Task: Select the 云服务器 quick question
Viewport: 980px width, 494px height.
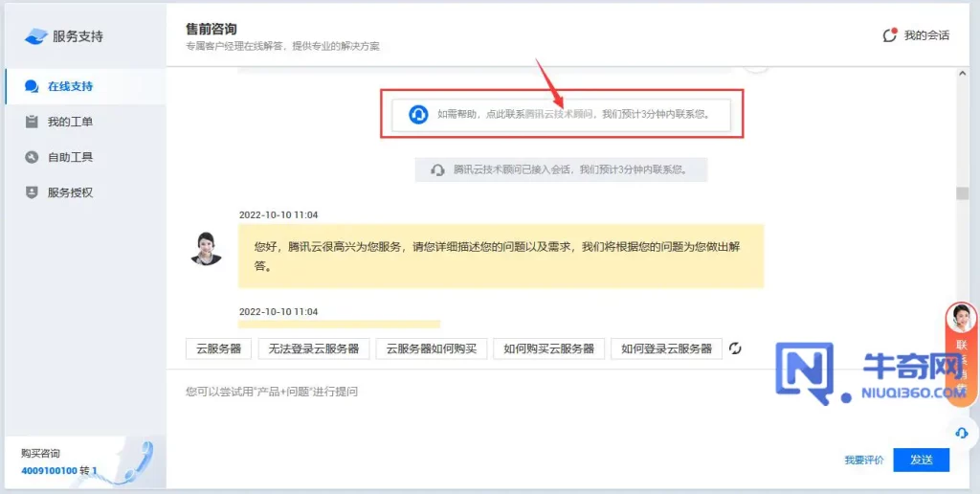Action: (218, 348)
